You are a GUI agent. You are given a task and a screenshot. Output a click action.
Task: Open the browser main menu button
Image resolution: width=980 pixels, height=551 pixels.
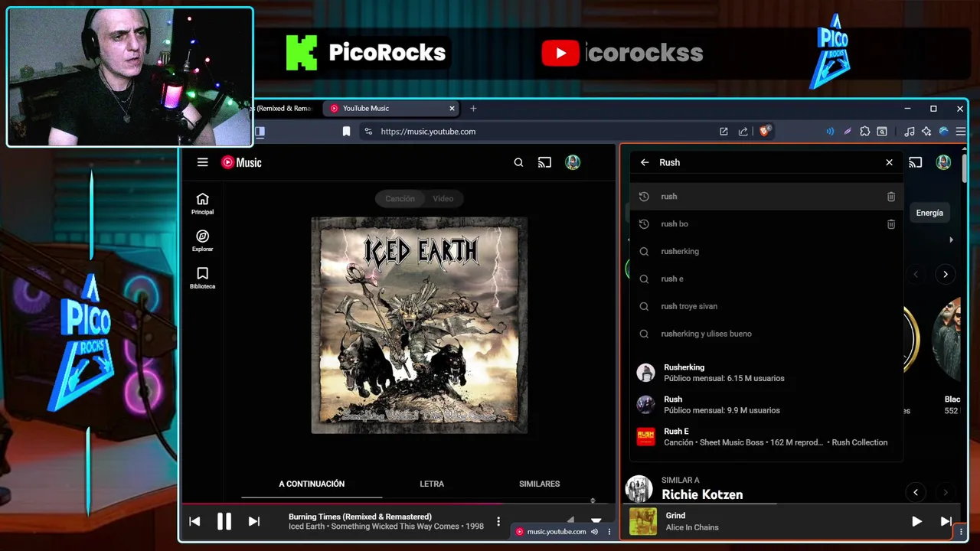click(961, 132)
